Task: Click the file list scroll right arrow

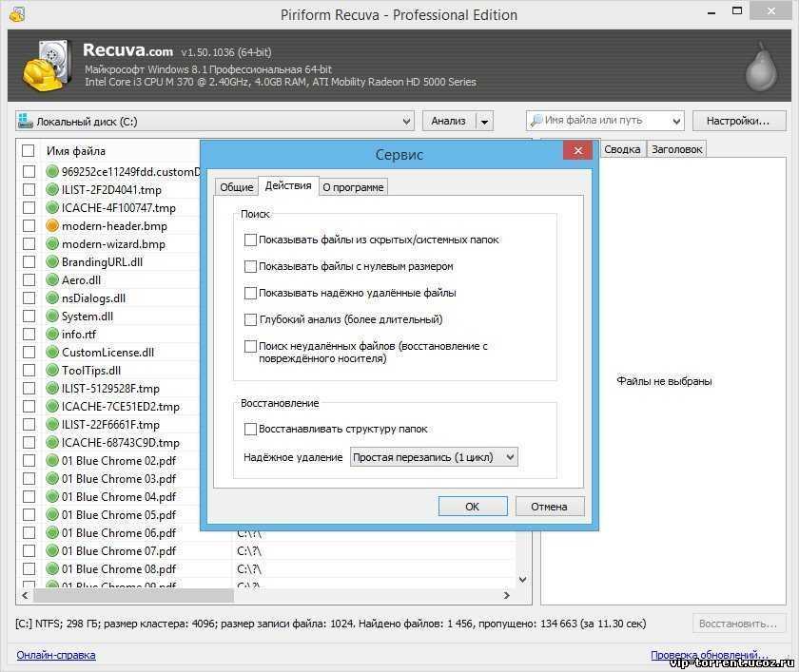Action: pyautogui.click(x=506, y=595)
